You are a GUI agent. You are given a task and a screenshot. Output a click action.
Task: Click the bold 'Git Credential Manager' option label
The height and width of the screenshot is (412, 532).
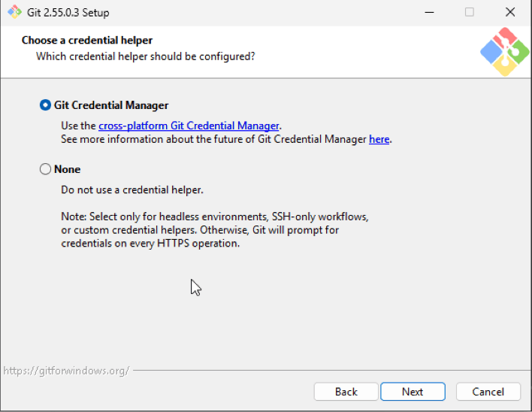[x=111, y=105]
